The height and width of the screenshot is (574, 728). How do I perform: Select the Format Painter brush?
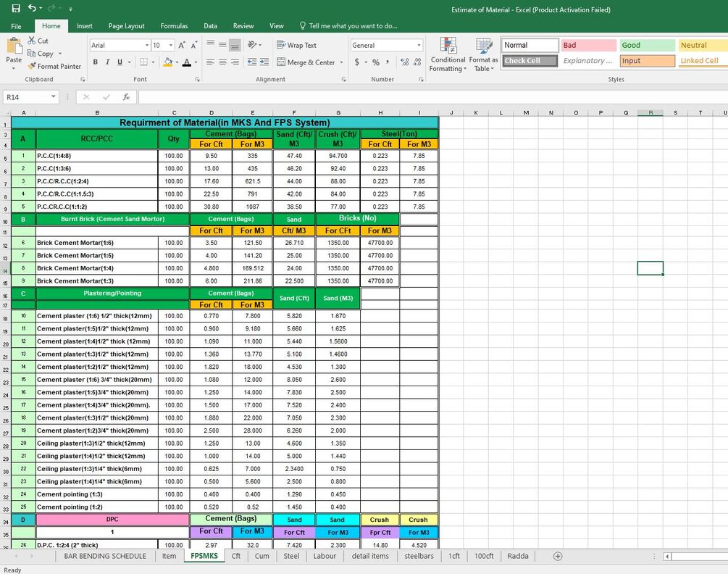[32, 66]
